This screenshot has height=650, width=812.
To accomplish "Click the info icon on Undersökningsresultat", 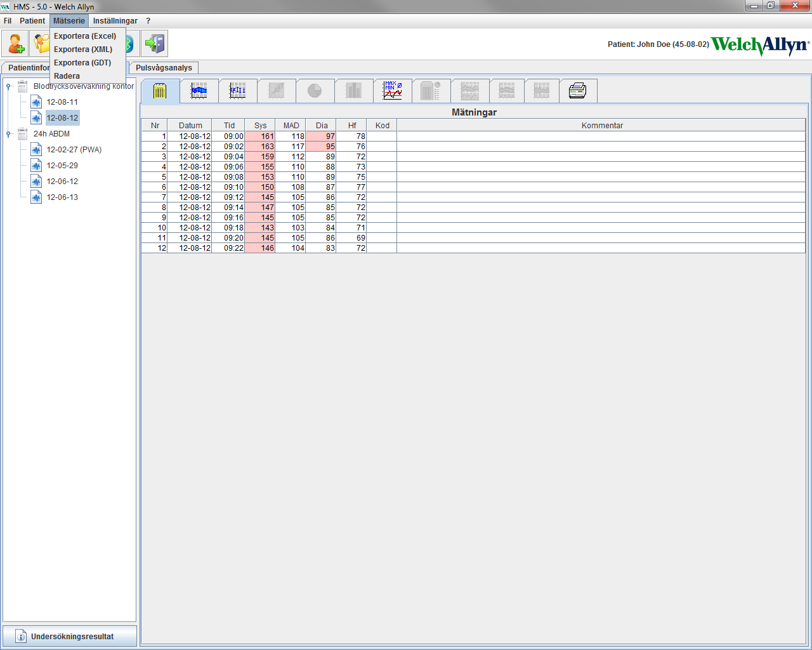I will coord(21,636).
